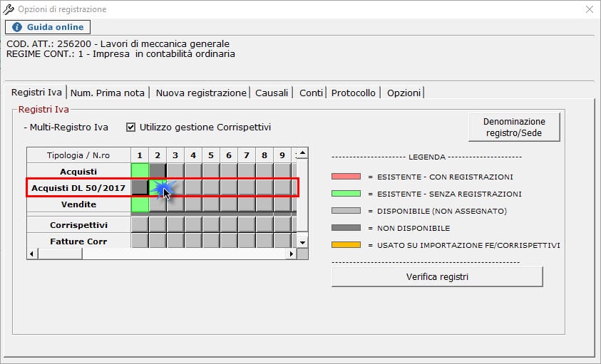Select Corrispettivi register number 5 cell
The image size is (601, 364).
click(211, 224)
